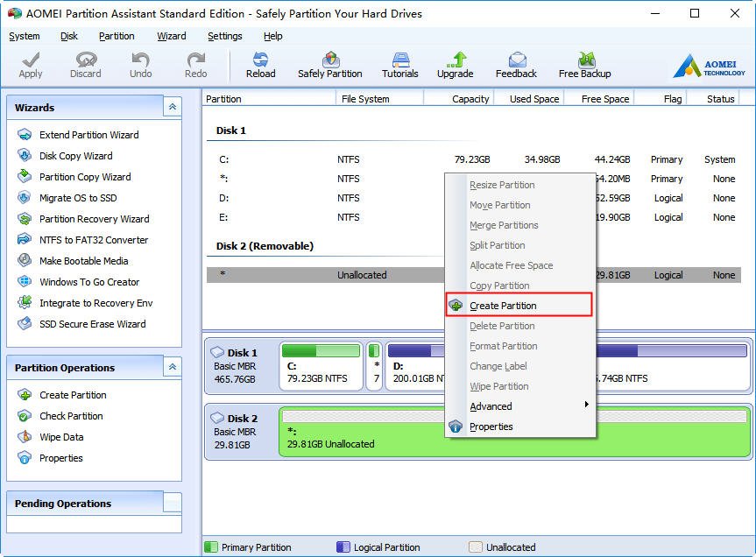
Task: Choose Wipe Partition in the context menu
Action: [519, 386]
